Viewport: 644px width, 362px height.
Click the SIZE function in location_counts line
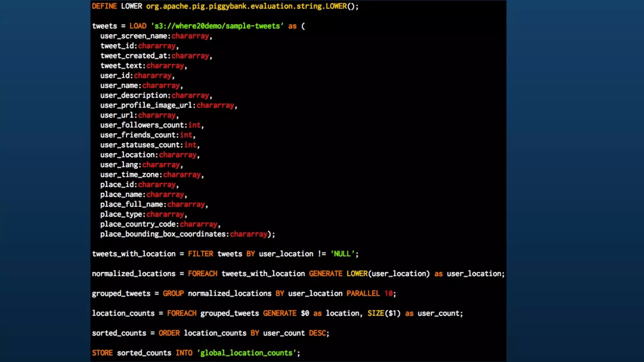coord(376,313)
